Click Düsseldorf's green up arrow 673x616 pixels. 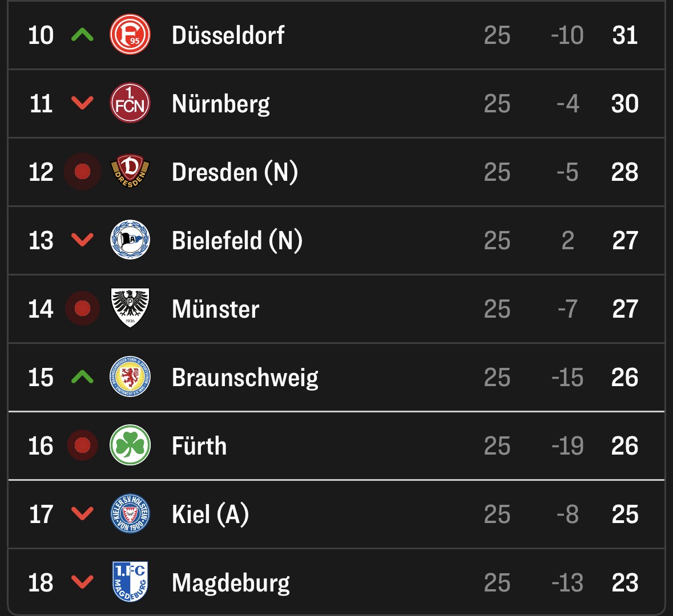pos(82,35)
